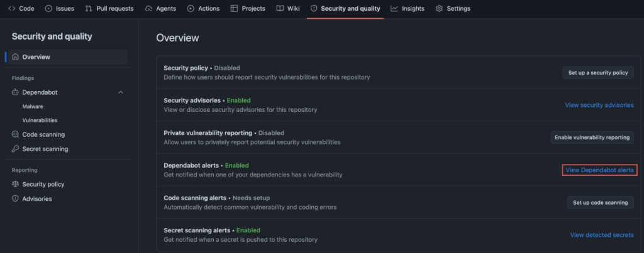Click the Wiki tab label
This screenshot has width=644, height=253.
tap(293, 8)
